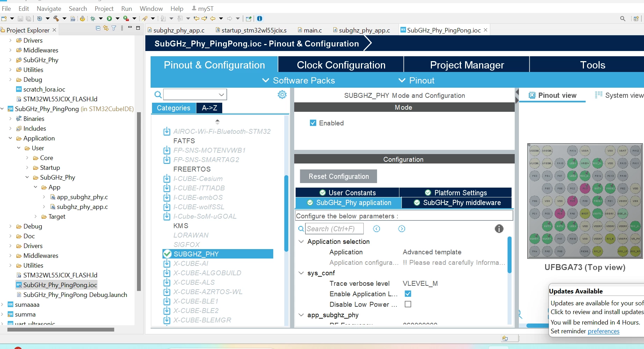Click the New file toolbar icon
644x349 pixels.
4,19
